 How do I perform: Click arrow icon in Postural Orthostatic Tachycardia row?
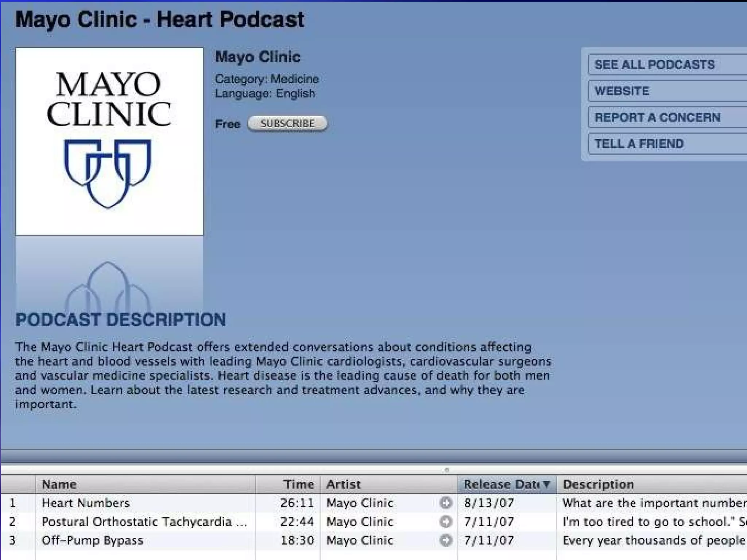click(445, 522)
